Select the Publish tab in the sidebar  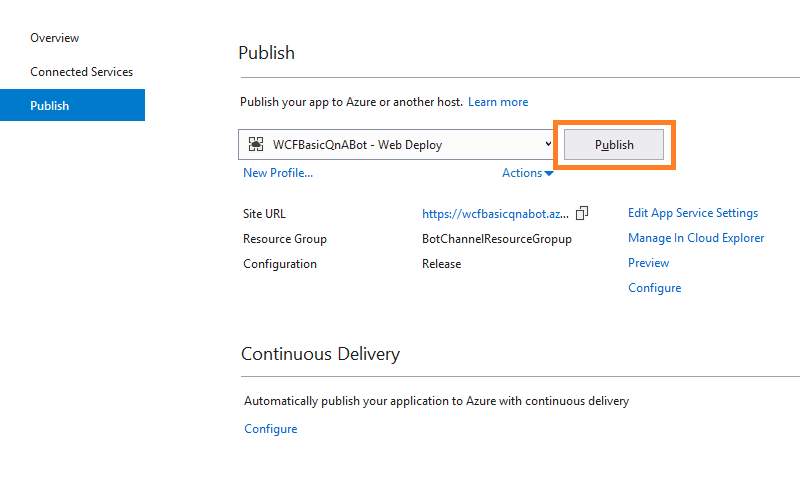(72, 105)
